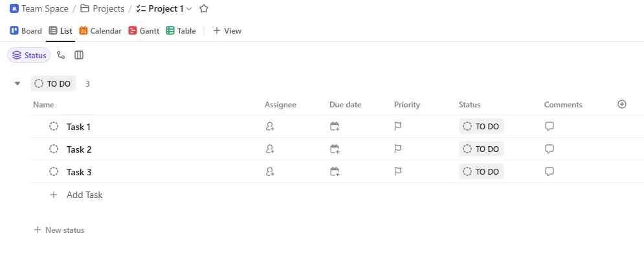Switch to the Table view tab
Viewport: 644px width, 271px height.
[181, 31]
